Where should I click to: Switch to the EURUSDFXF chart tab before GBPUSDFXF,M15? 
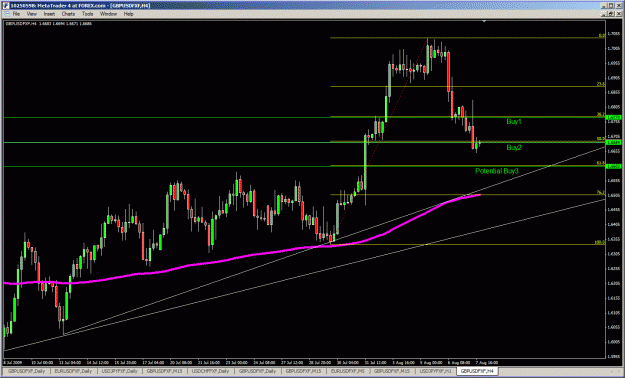click(349, 372)
